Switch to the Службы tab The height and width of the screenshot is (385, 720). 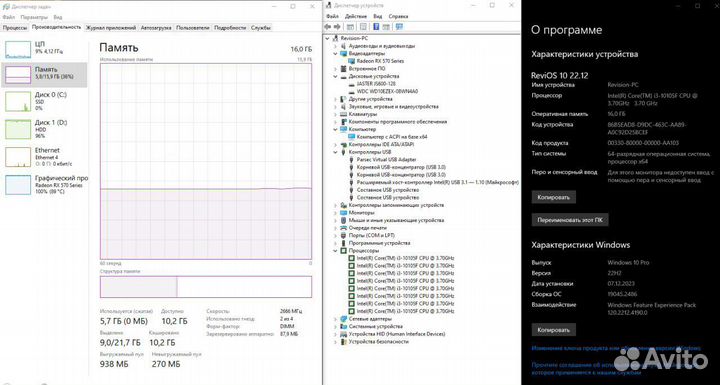261,28
